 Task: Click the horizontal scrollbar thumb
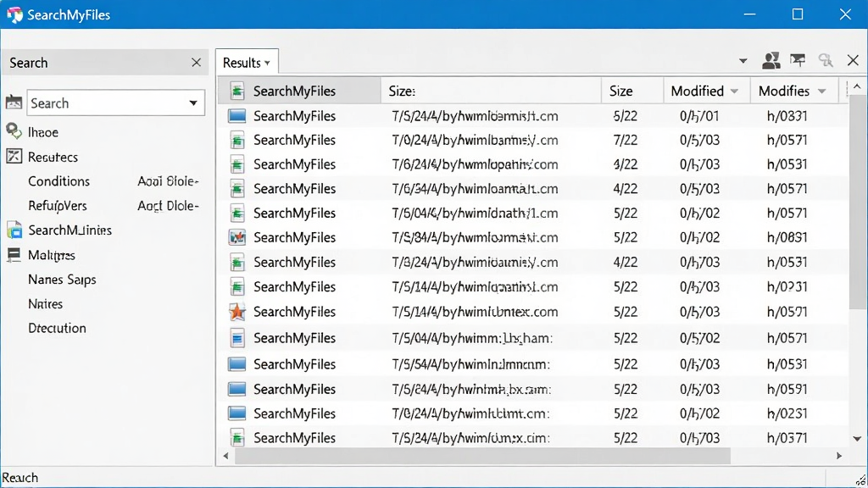[x=482, y=457]
